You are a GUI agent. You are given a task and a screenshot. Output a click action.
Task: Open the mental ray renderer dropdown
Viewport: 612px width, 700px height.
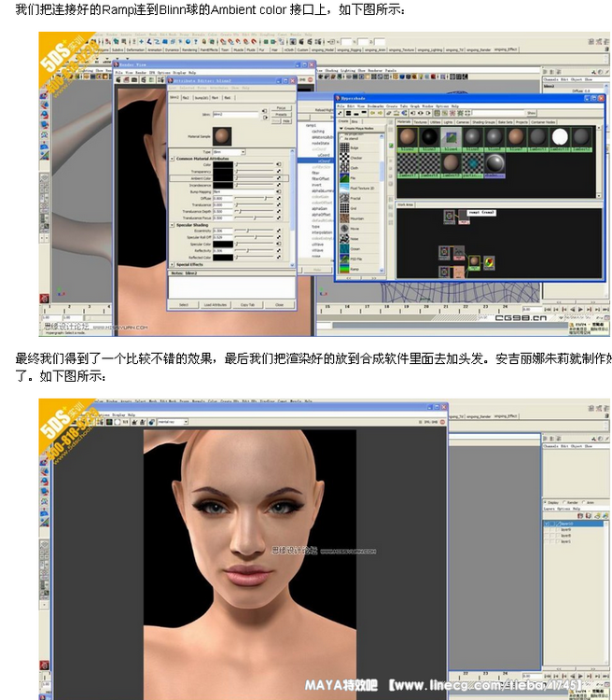pos(174,422)
